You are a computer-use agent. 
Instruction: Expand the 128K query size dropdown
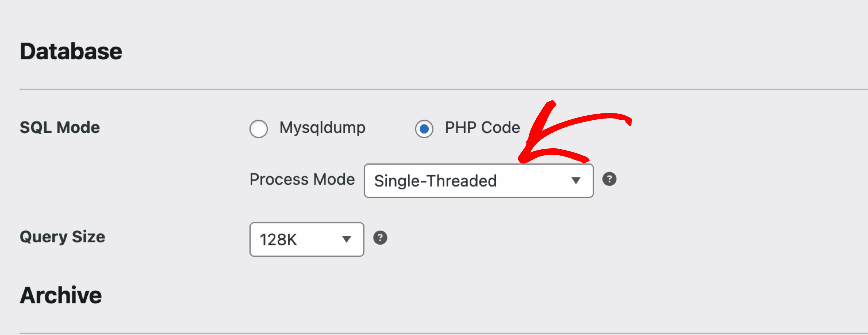[307, 239]
